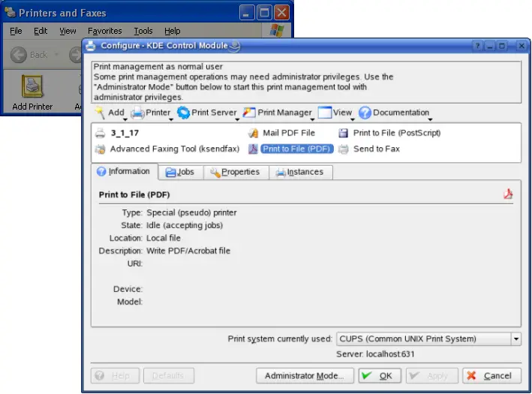This screenshot has height=394, width=532.
Task: Switch to the Jobs tab
Action: click(179, 172)
